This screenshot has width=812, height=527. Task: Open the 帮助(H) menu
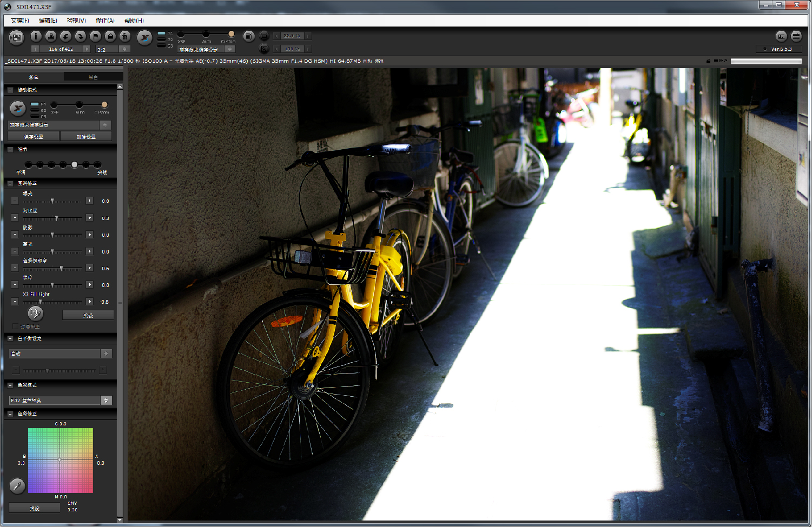coord(134,21)
